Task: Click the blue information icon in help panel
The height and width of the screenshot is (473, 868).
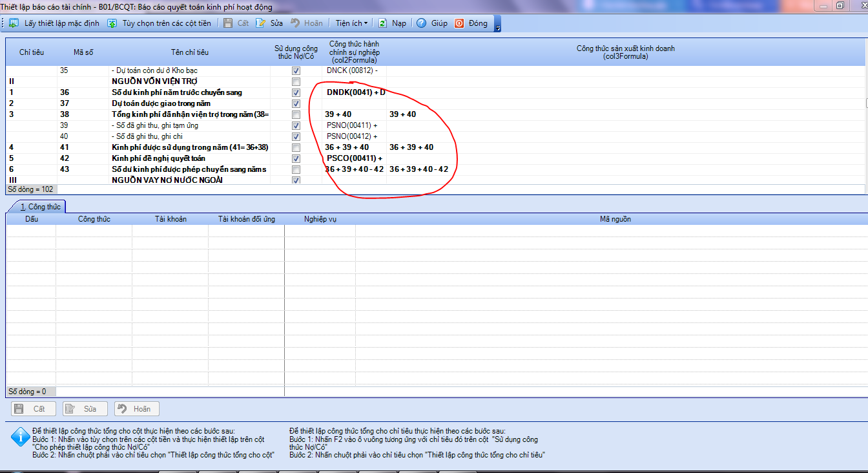Action: [x=19, y=437]
